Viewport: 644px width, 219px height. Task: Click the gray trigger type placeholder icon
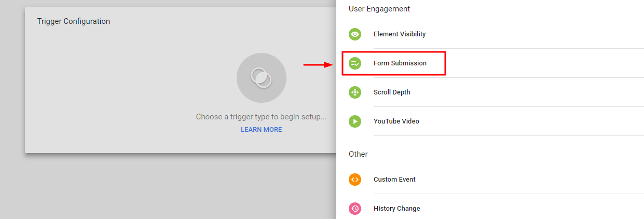[261, 78]
